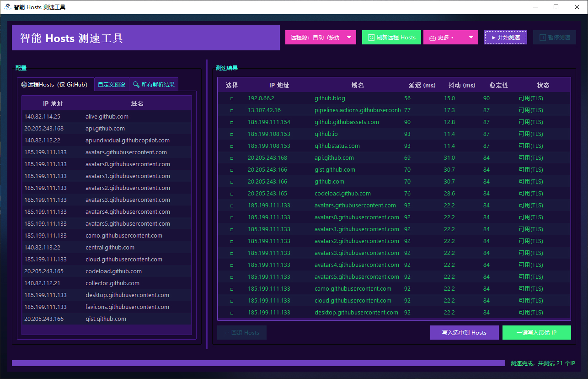The height and width of the screenshot is (379, 588).
Task: Click 写入选中到 Hosts button
Action: (x=464, y=333)
